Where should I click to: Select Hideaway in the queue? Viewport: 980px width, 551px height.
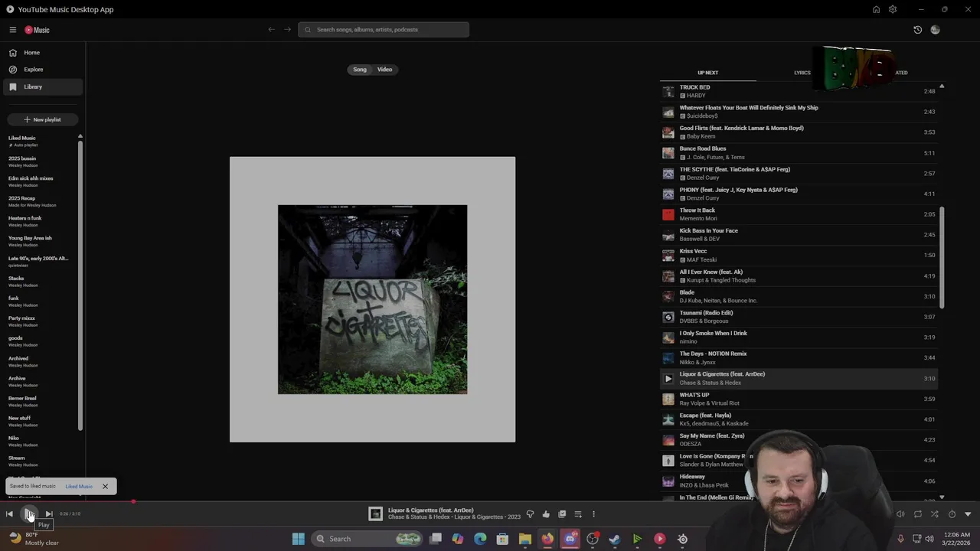pos(799,481)
